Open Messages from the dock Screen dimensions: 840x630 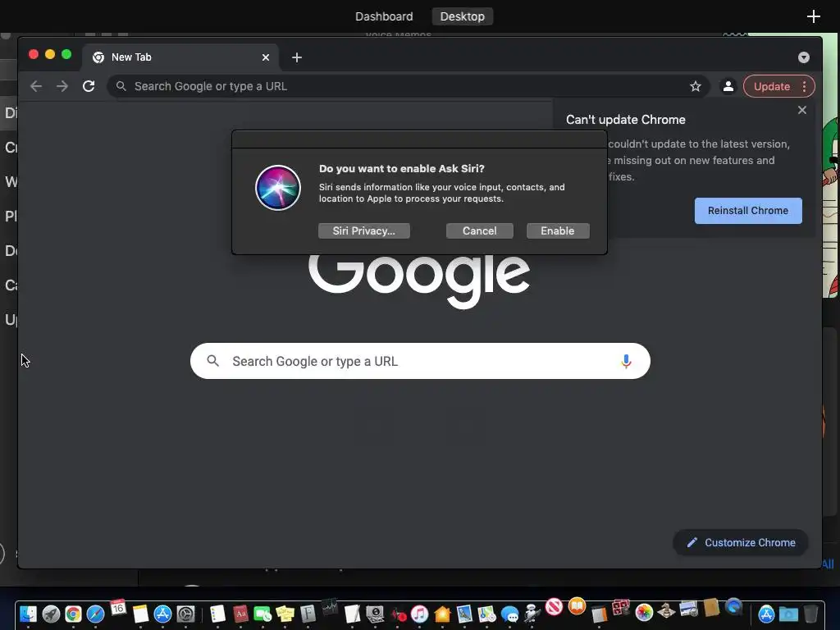pos(509,614)
